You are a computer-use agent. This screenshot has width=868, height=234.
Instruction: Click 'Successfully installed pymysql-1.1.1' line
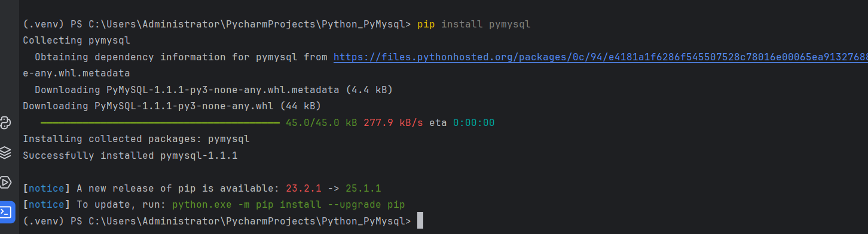point(130,155)
